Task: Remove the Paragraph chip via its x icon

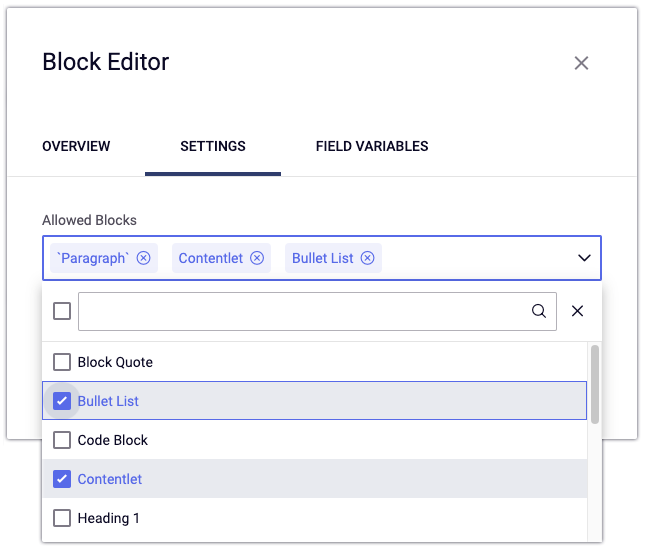Action: point(144,258)
